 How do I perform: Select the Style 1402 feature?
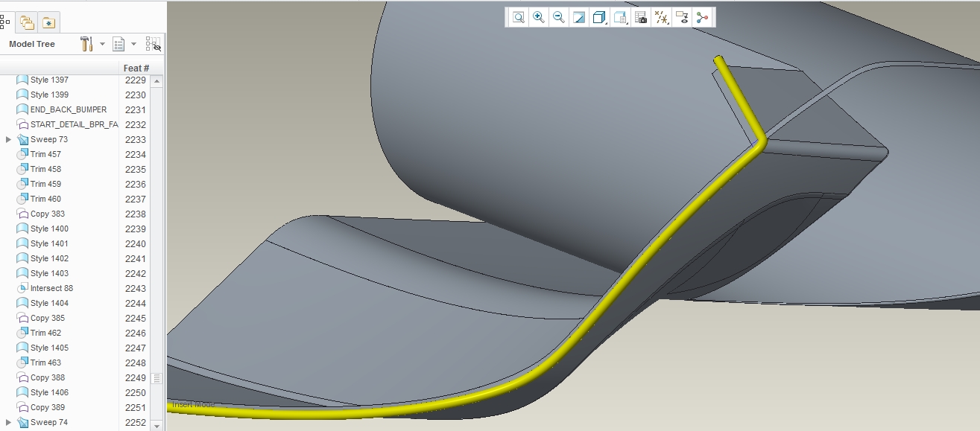[49, 258]
